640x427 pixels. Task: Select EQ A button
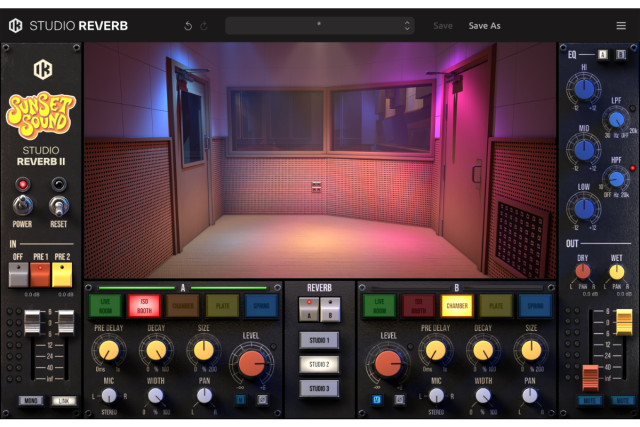603,54
